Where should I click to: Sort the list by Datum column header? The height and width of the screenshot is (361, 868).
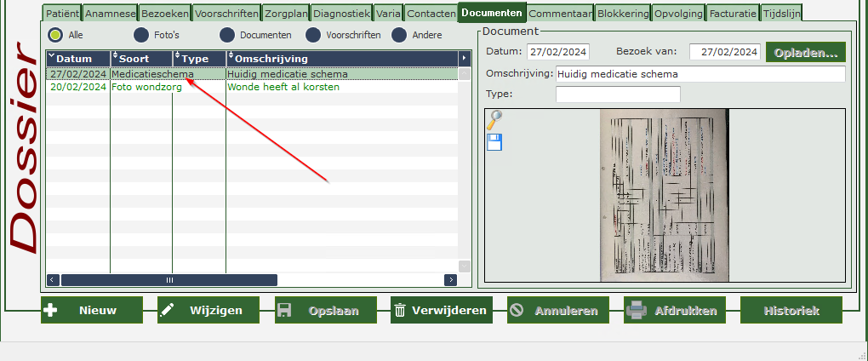(x=77, y=59)
